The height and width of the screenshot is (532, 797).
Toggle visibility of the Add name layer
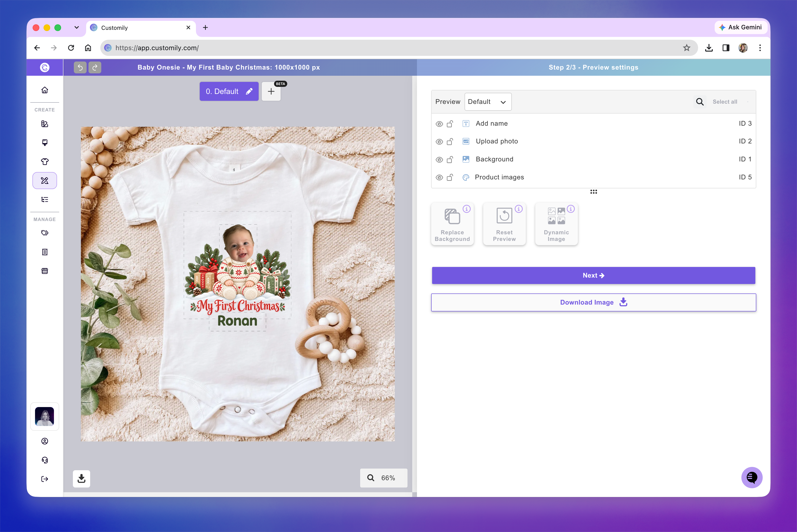[439, 124]
